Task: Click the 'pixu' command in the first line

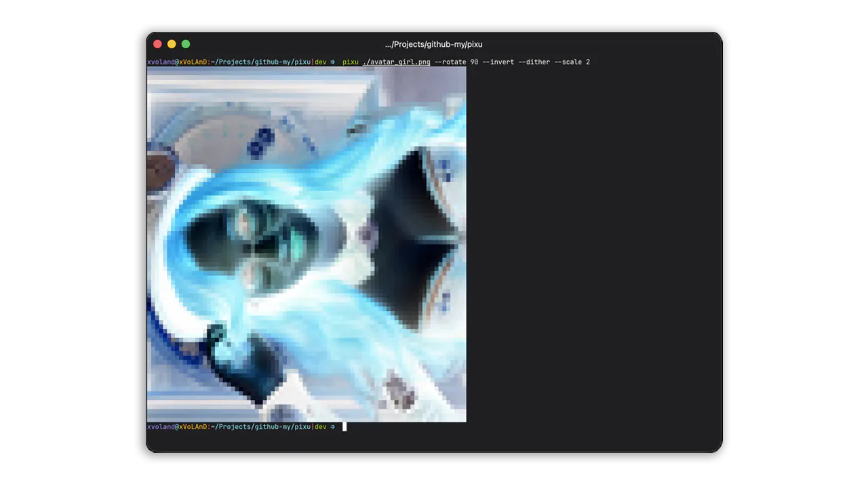Action: pyautogui.click(x=350, y=62)
